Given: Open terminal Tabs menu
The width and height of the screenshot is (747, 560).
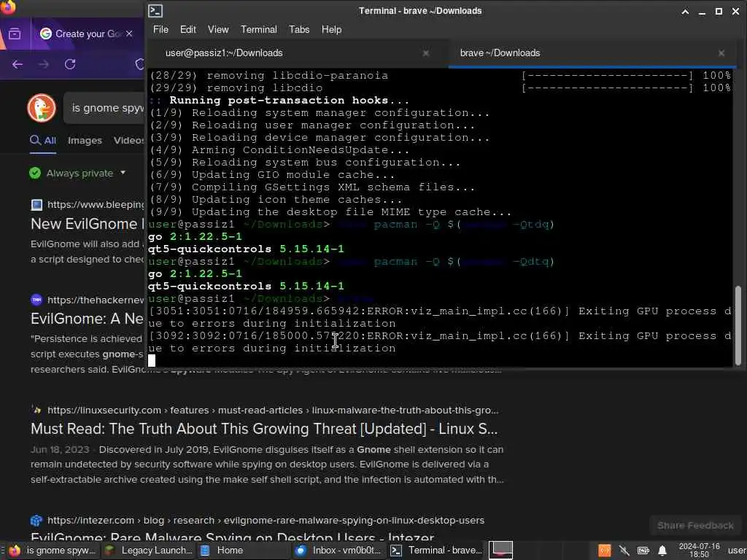Looking at the screenshot, I should pos(299,29).
